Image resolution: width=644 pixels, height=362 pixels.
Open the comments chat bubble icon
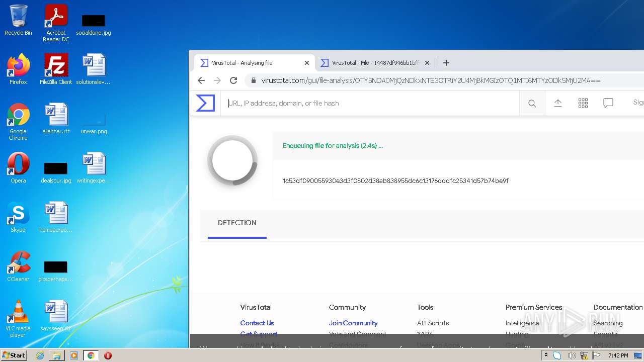coord(608,103)
